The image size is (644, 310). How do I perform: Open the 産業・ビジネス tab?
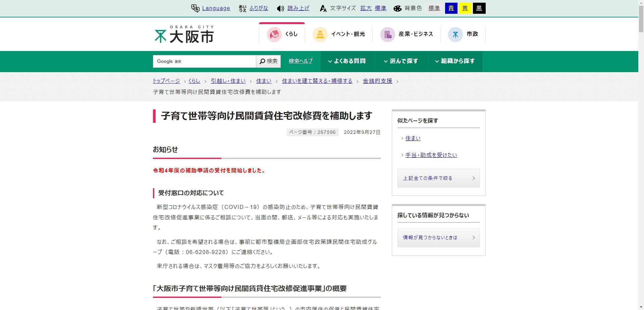click(407, 34)
